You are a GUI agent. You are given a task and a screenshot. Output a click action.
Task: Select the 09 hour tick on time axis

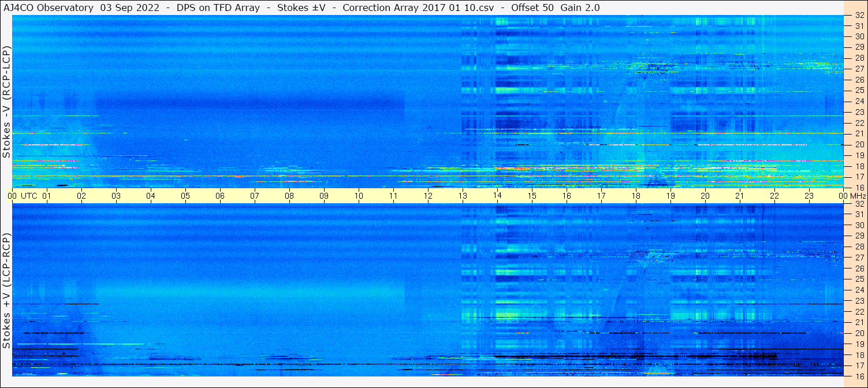324,196
